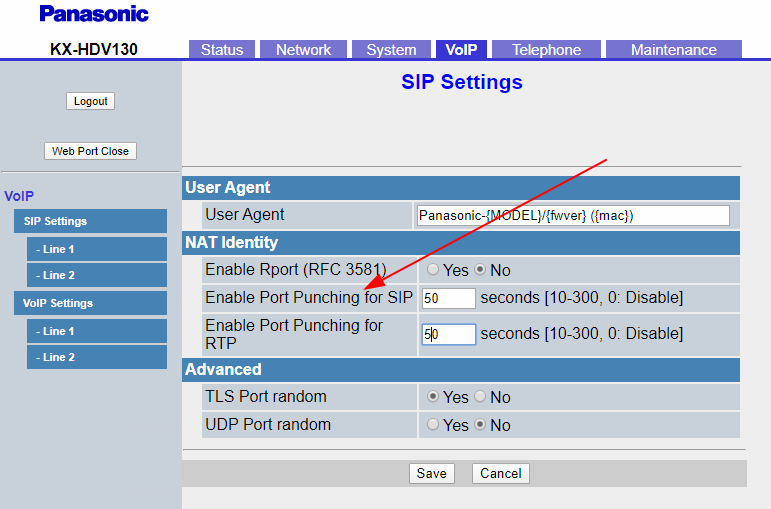Save the SIP settings
The image size is (771, 509).
432,473
